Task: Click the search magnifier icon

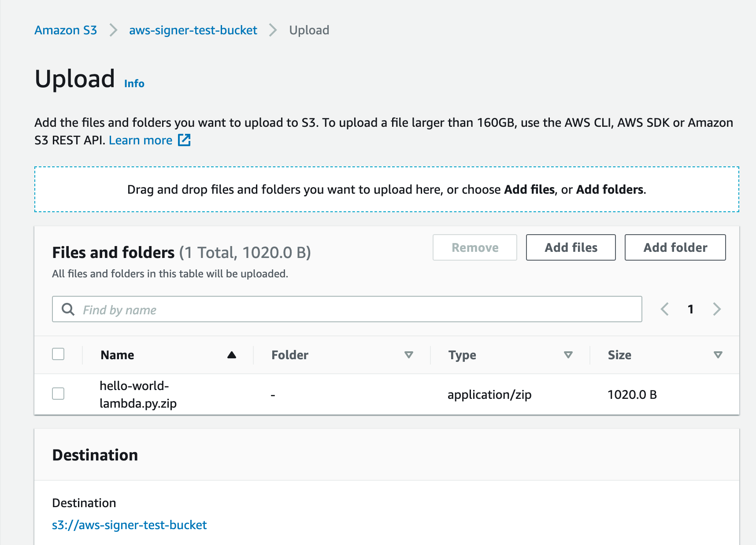Action: point(68,309)
